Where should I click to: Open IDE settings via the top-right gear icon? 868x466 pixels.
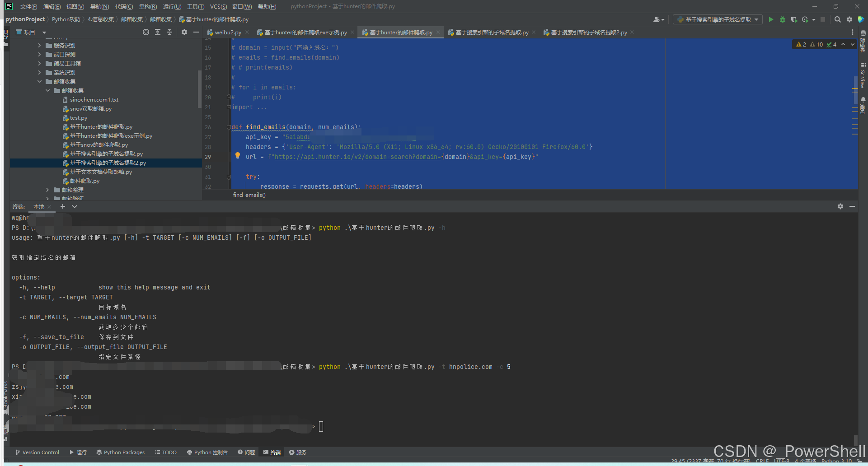coord(849,19)
